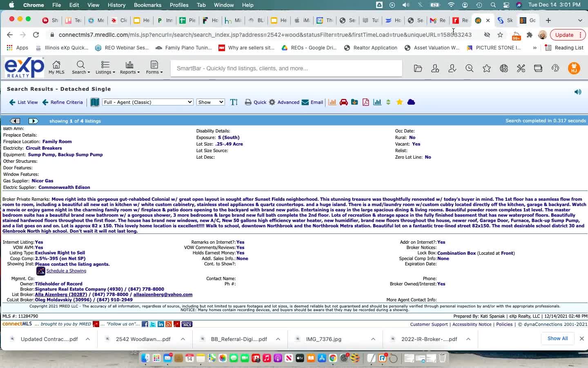588x368 pixels.
Task: Click Schedule a Showing link
Action: [66, 271]
